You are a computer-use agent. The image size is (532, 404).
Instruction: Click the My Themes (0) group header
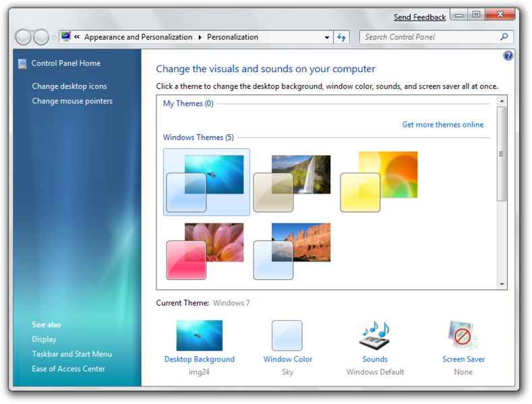(x=188, y=104)
